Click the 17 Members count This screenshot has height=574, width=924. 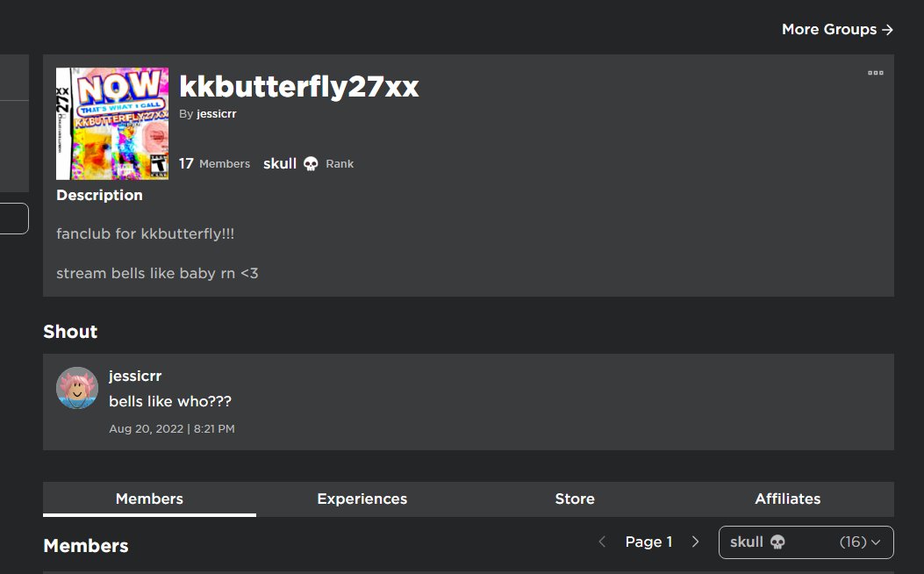tap(214, 164)
